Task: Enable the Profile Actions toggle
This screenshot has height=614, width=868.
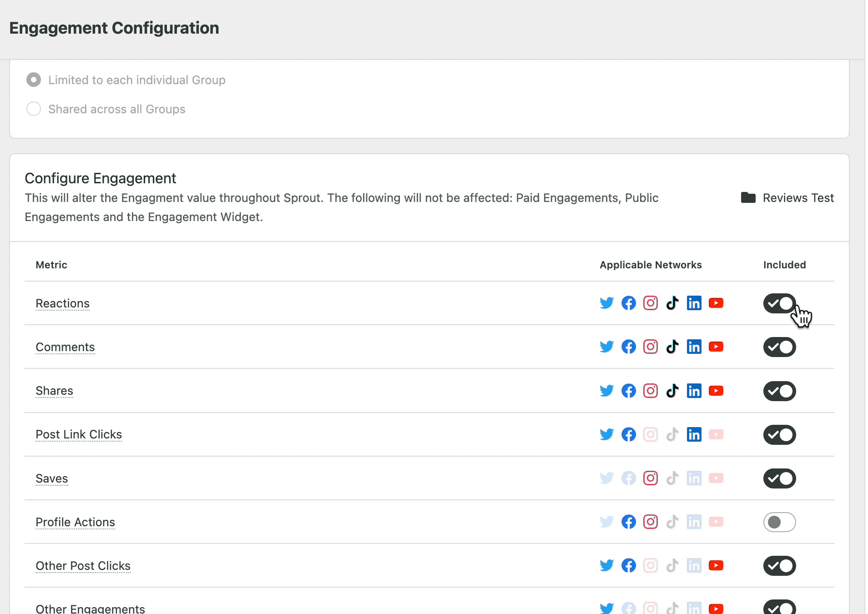Action: (780, 522)
